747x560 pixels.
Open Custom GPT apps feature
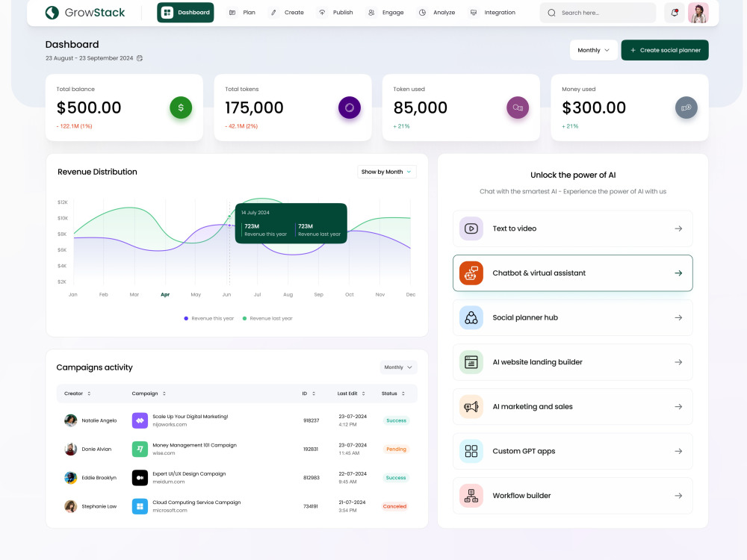point(573,451)
